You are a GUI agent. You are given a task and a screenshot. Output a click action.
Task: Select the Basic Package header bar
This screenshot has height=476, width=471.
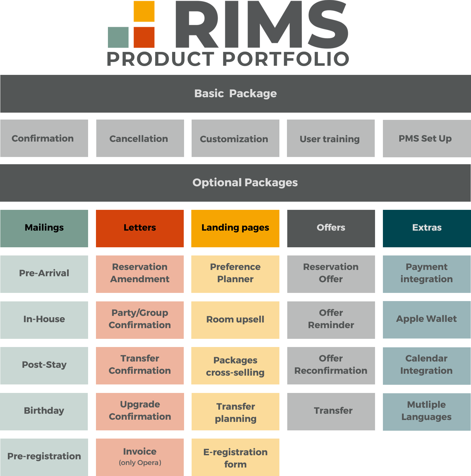[235, 94]
